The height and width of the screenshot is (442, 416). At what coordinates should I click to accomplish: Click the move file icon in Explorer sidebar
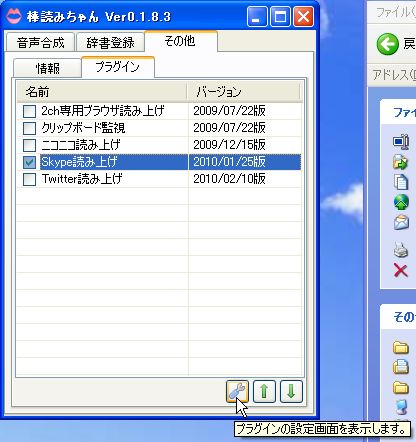[401, 162]
